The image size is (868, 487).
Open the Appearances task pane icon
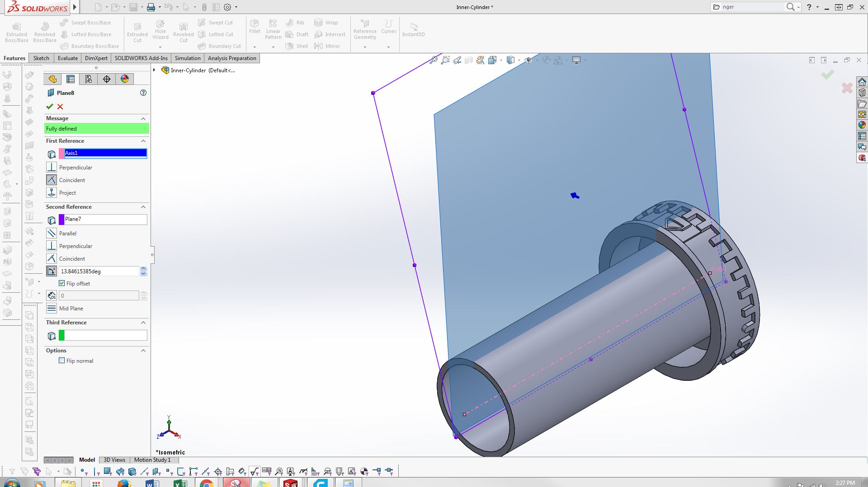point(862,125)
